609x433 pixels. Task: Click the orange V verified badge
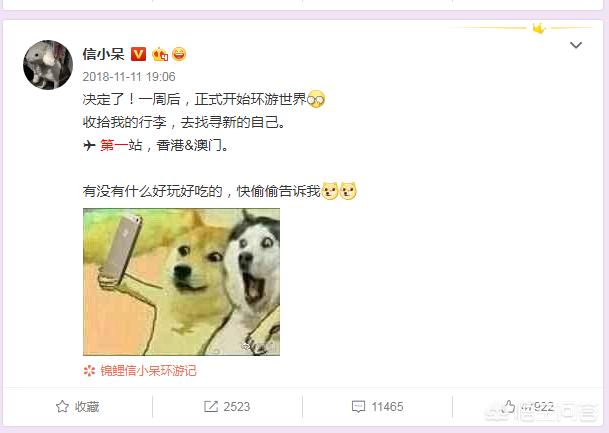click(x=138, y=54)
